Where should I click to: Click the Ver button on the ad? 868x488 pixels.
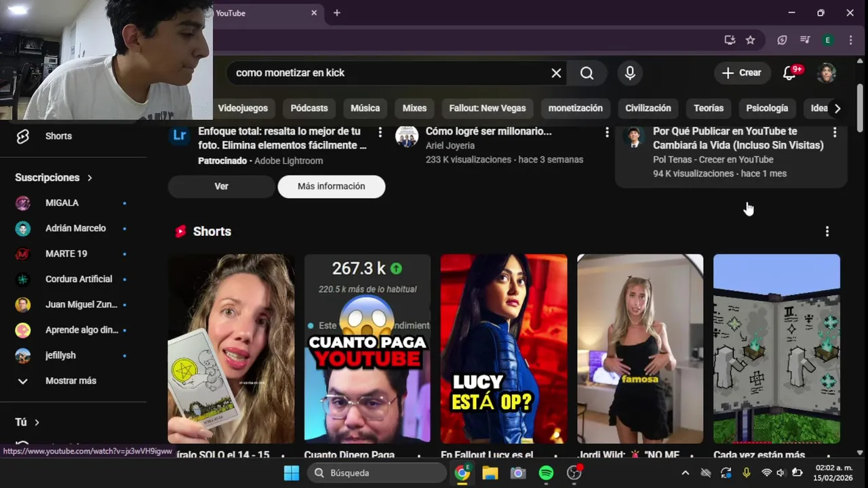click(222, 186)
